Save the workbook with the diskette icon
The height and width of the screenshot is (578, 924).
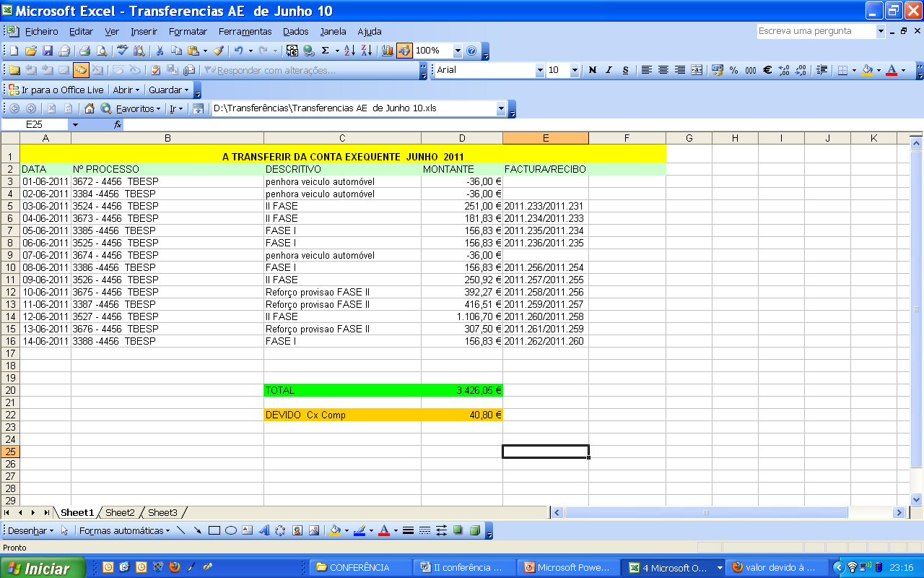click(x=48, y=51)
